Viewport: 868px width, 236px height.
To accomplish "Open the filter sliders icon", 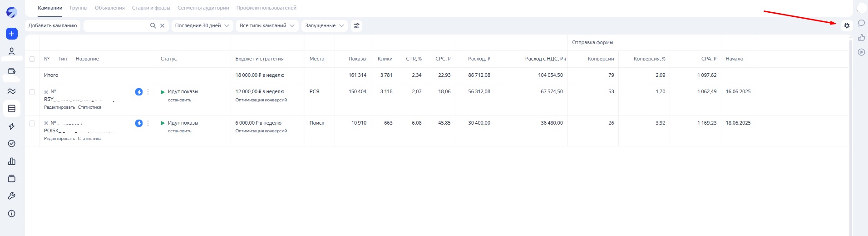I will pos(357,26).
